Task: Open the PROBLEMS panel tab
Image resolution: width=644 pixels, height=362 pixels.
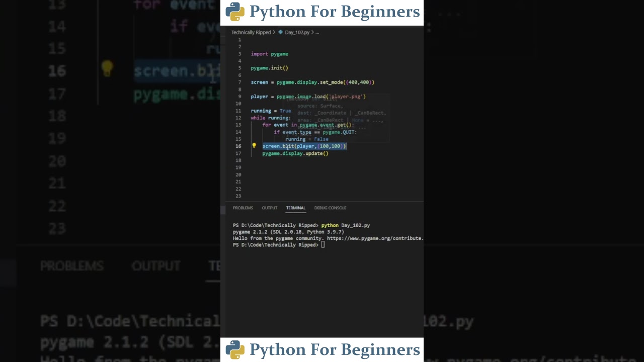Action: click(x=243, y=208)
